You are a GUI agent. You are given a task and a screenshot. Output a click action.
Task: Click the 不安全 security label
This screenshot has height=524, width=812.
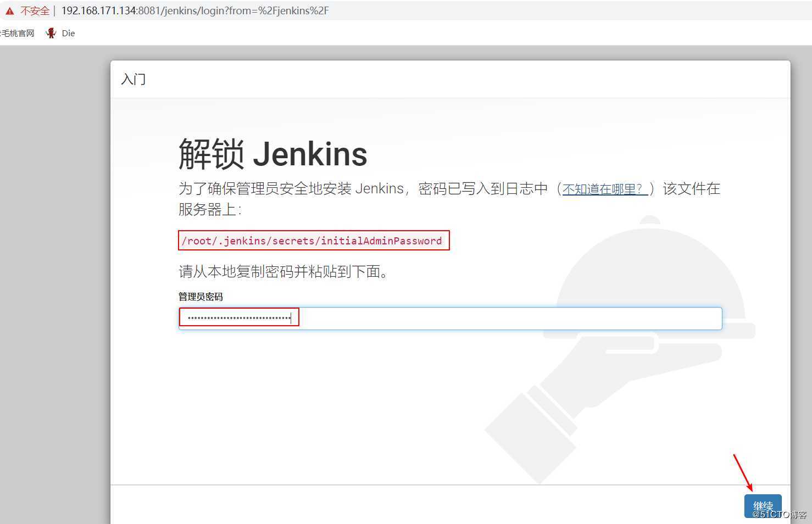pyautogui.click(x=35, y=11)
